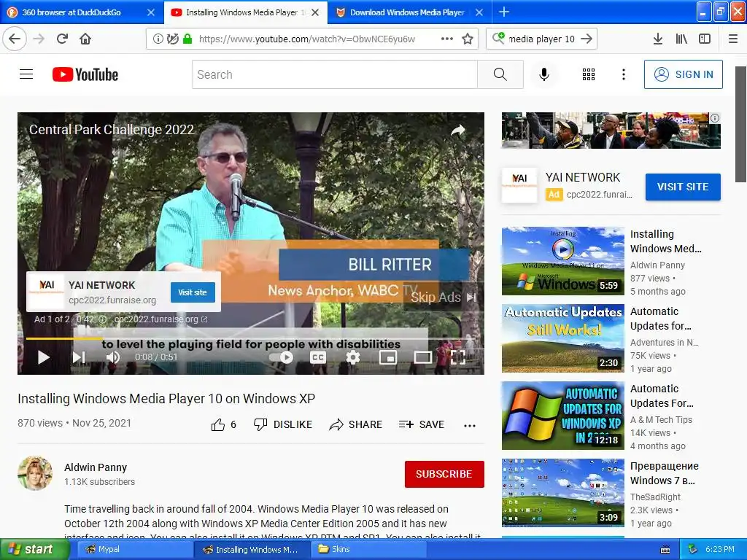This screenshot has height=560, width=747.
Task: Click VISIT SITE button in sidebar ad
Action: 683,187
